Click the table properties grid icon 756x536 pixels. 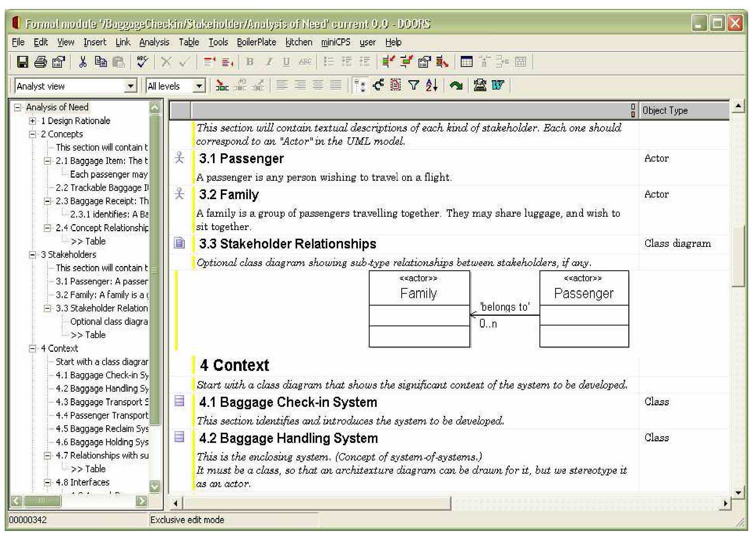coord(520,62)
